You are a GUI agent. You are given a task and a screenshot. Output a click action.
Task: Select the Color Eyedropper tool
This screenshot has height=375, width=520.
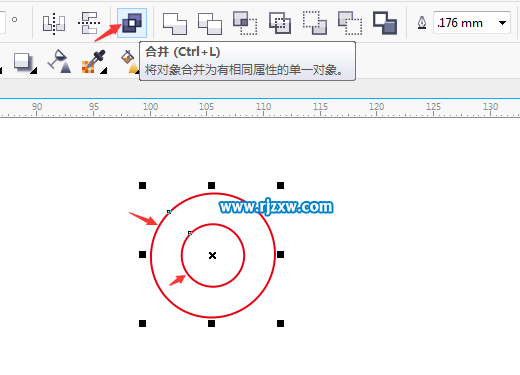(x=94, y=61)
